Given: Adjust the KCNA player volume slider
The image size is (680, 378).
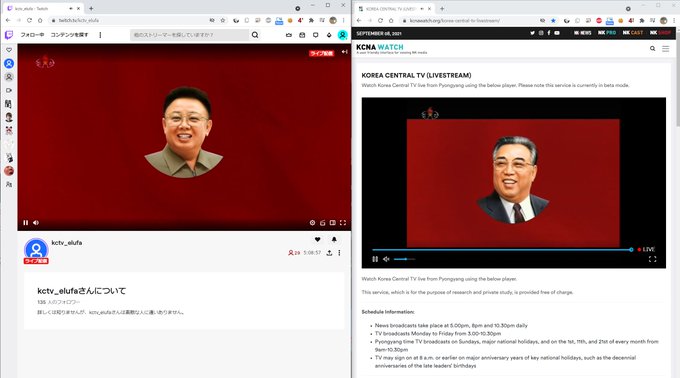Looking at the screenshot, I should coord(404,259).
